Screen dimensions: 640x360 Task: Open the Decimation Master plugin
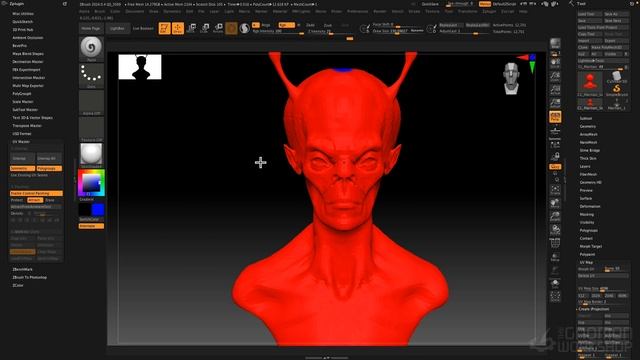27,62
